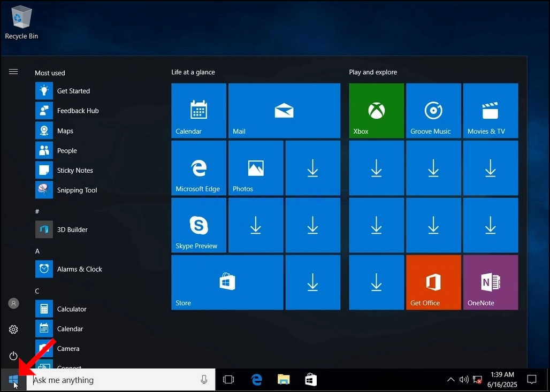
Task: Open the Snipping Tool
Action: coord(95,190)
